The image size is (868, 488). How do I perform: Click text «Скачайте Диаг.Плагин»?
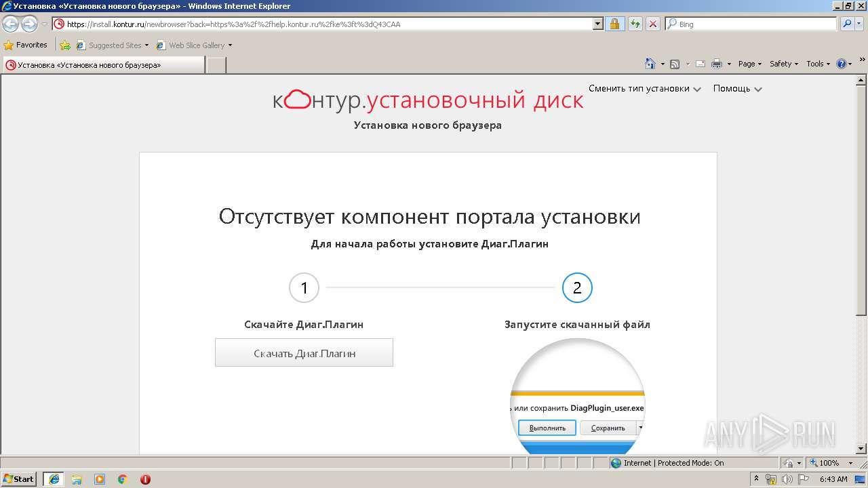[304, 325]
